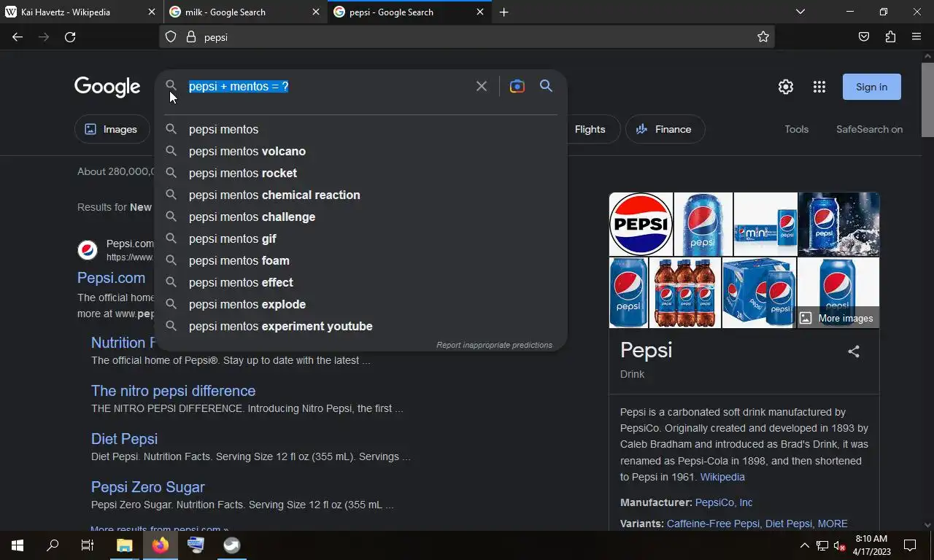Choose suggestion pepsi mentos rocket
934x560 pixels.
(x=361, y=173)
